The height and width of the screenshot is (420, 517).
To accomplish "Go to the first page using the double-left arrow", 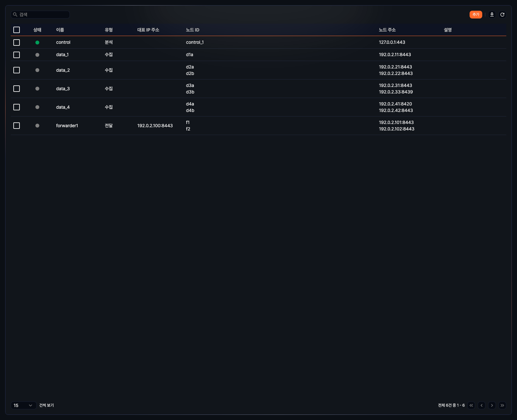I will 471,405.
